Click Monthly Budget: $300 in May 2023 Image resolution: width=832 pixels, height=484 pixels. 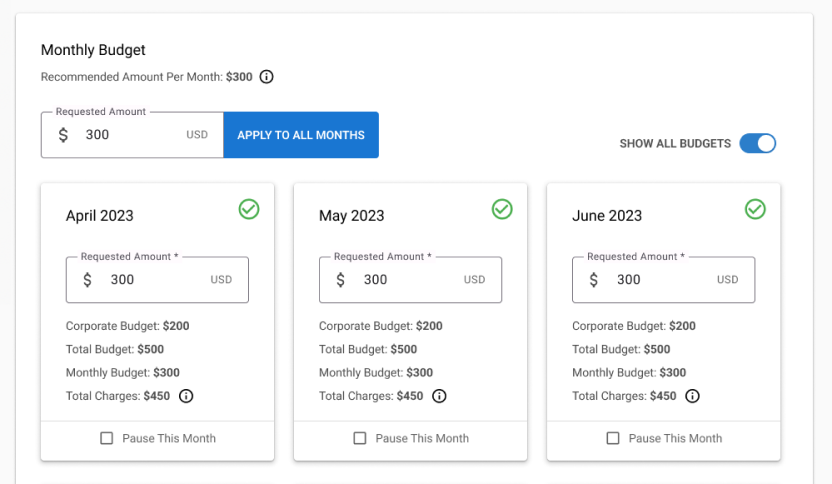[376, 373]
